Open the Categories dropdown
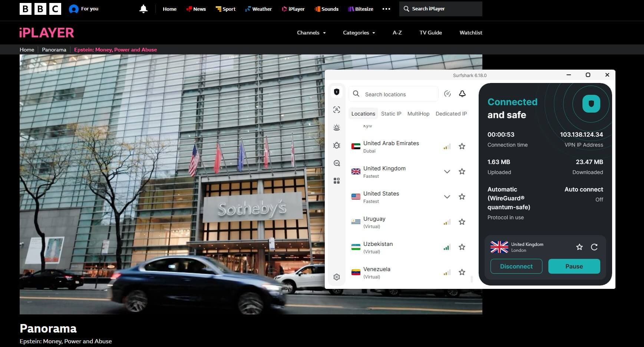 pyautogui.click(x=359, y=33)
